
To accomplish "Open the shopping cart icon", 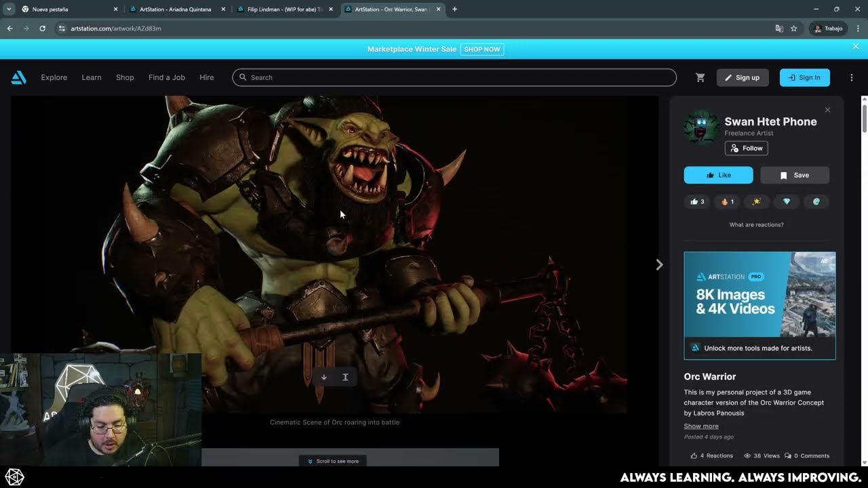I will point(700,77).
